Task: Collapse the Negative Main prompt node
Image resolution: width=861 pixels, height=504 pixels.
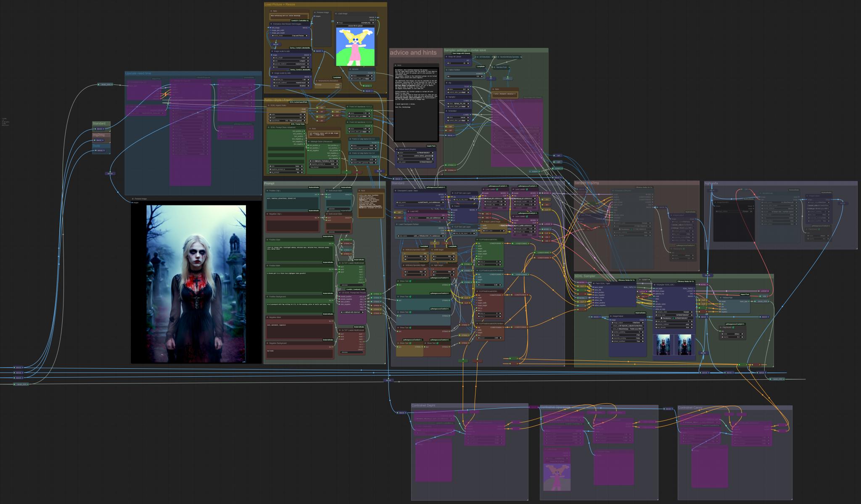Action: click(x=268, y=317)
